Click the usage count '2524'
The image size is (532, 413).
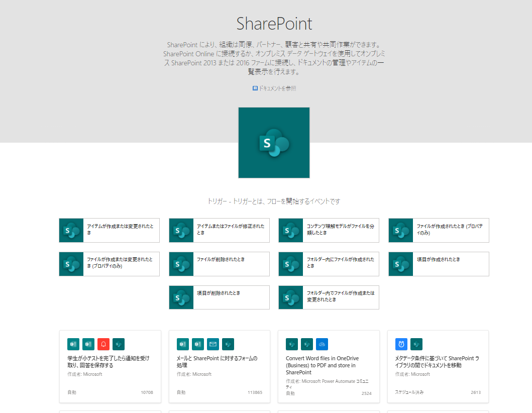point(366,393)
